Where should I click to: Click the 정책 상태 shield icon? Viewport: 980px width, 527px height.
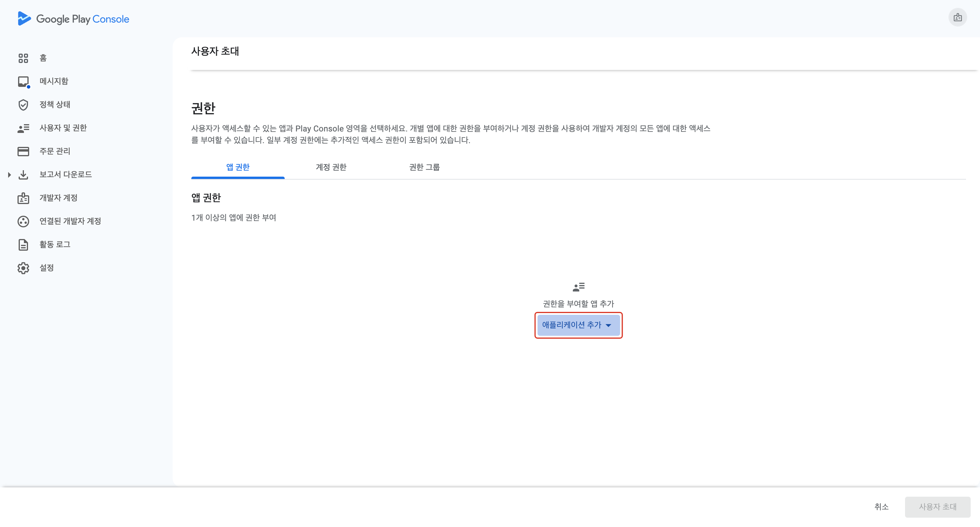click(23, 105)
